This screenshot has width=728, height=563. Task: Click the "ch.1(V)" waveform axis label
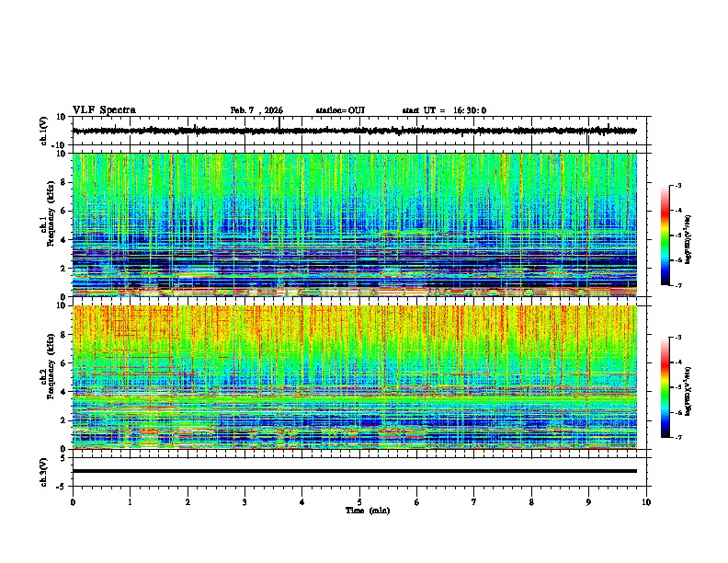pyautogui.click(x=44, y=131)
